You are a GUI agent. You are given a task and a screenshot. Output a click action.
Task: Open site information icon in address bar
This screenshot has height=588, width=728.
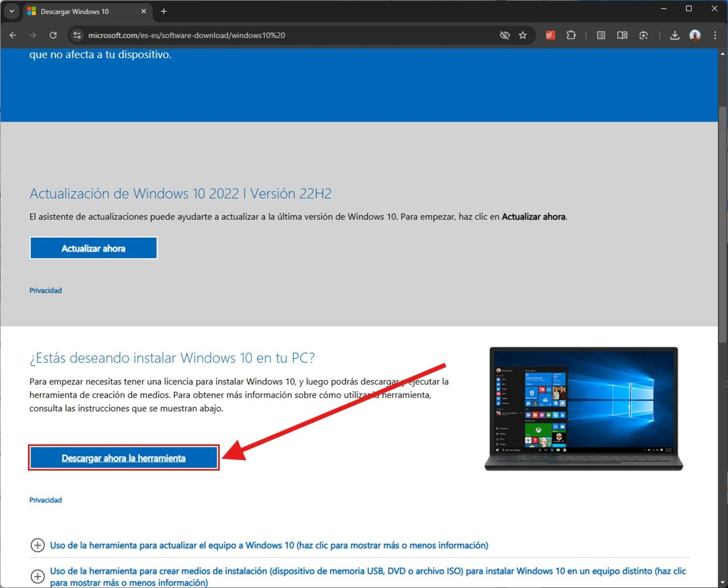pyautogui.click(x=77, y=35)
